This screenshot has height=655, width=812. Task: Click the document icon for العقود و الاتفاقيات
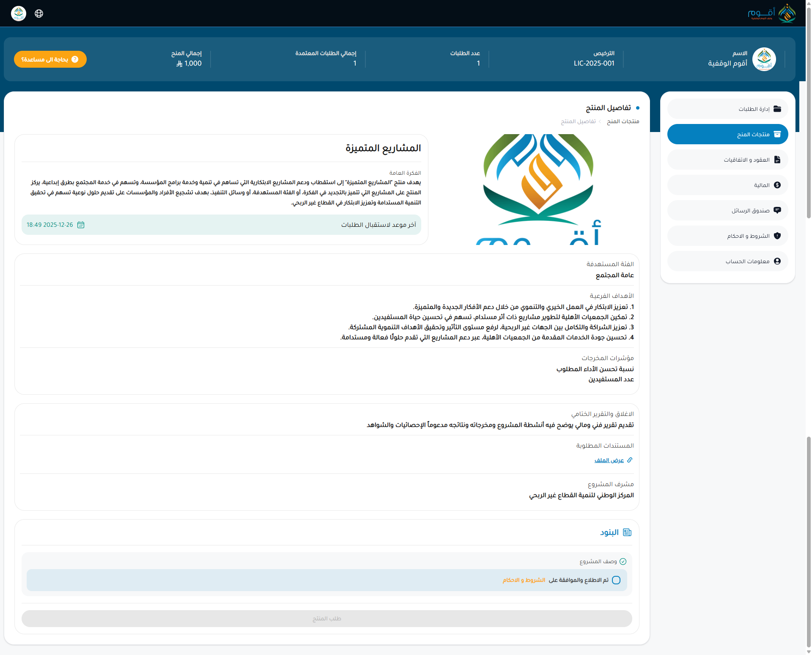(x=777, y=160)
